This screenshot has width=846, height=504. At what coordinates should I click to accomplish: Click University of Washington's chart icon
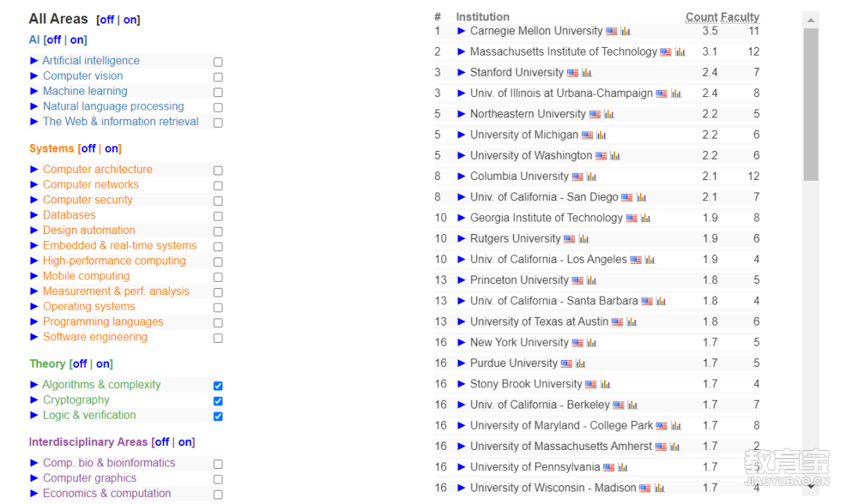point(616,156)
